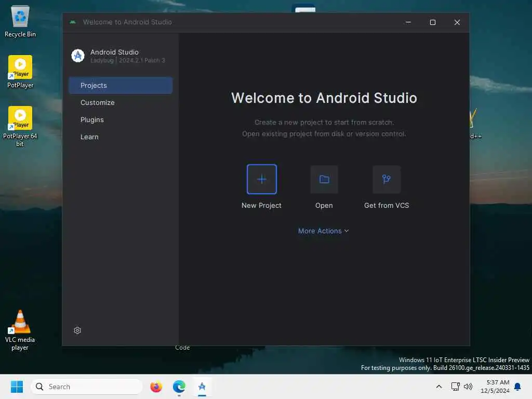Switch to the Customize tab
532x399 pixels.
coord(121,102)
